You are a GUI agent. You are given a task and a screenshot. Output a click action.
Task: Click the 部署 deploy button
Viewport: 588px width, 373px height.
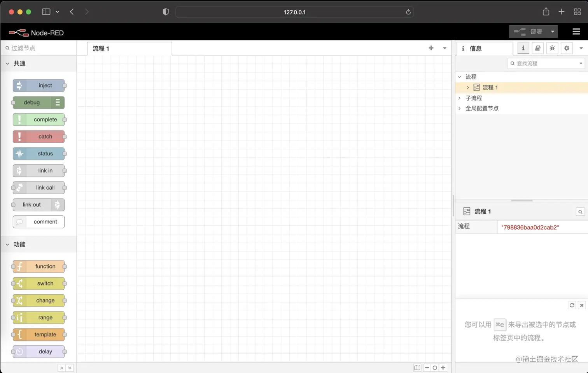pos(528,32)
